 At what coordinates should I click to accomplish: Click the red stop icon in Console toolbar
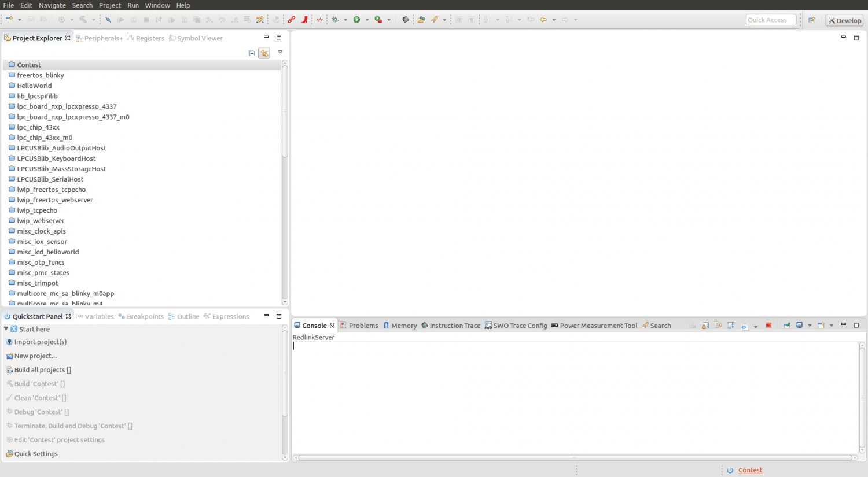point(768,326)
